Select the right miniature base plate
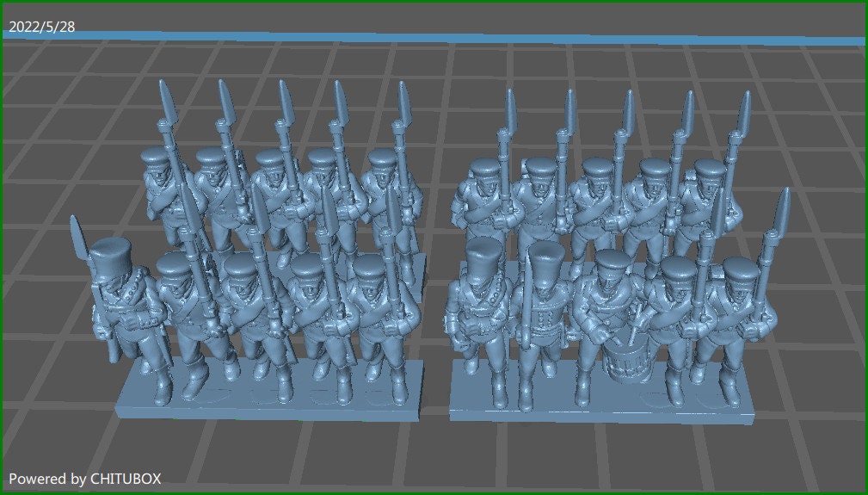This screenshot has width=868, height=495. (x=601, y=393)
